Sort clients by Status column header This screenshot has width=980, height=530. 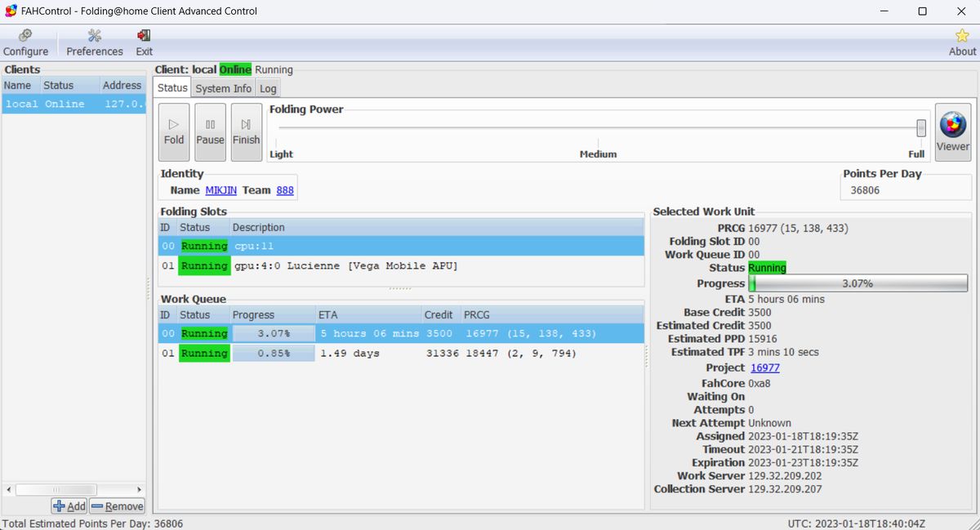tap(70, 85)
